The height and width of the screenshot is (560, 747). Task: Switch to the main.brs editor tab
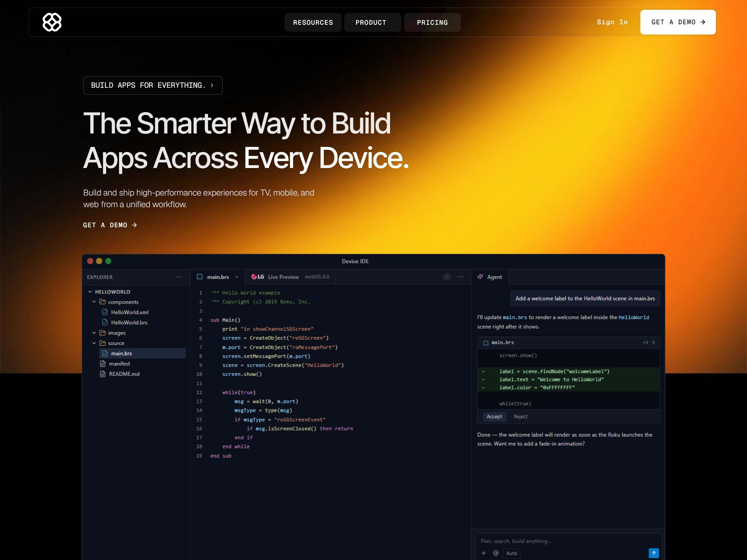(x=218, y=277)
